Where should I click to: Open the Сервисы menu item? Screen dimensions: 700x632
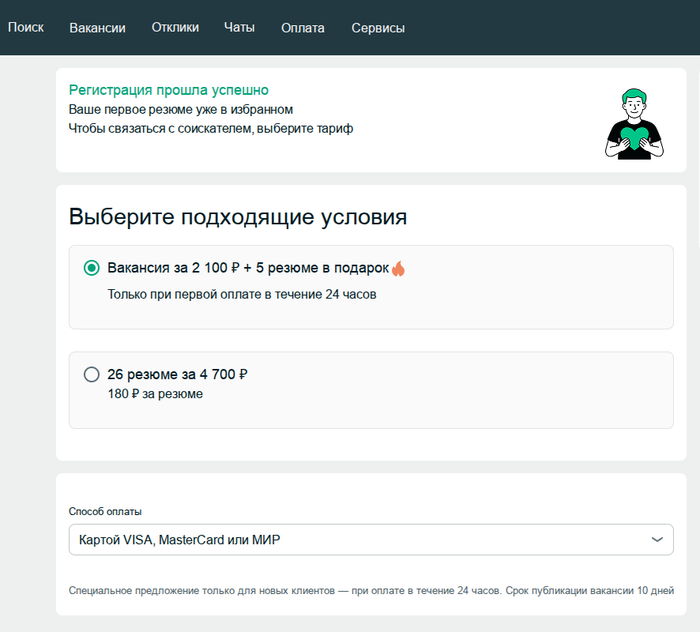[x=378, y=28]
